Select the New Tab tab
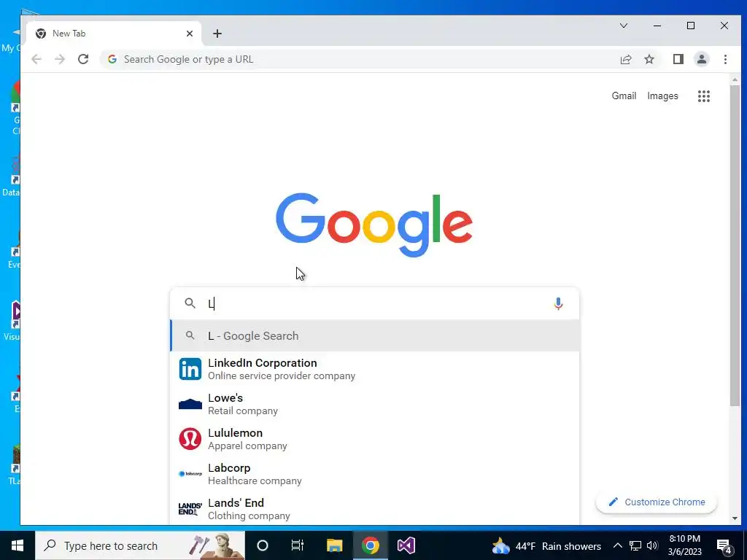 click(114, 34)
